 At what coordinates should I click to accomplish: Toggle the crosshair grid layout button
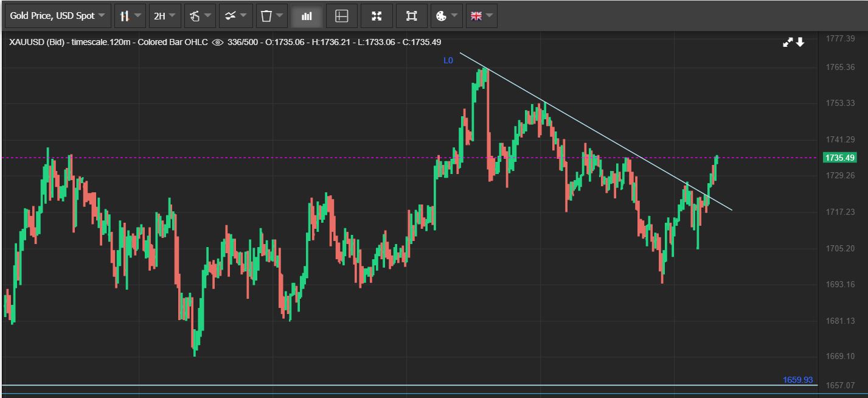click(x=342, y=16)
